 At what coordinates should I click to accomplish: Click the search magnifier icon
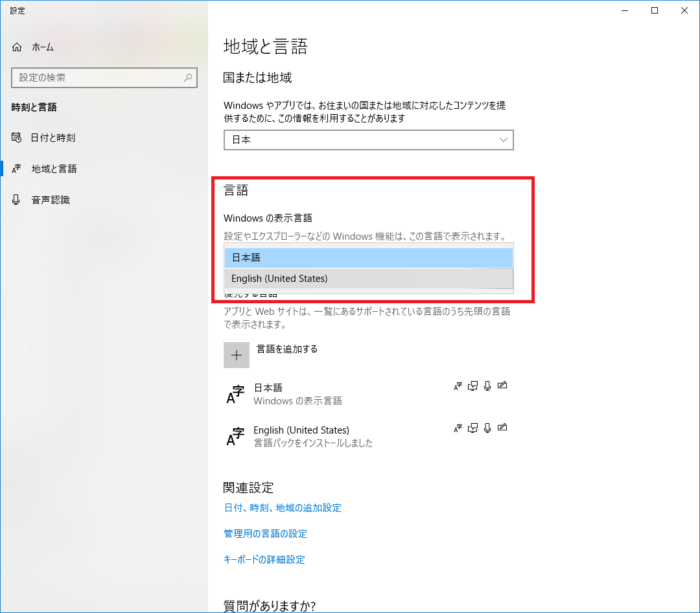click(x=188, y=78)
